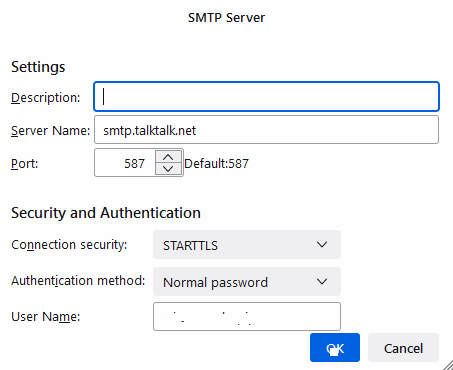
Task: Open the Connection security STARTTLS dropdown
Action: (x=247, y=245)
